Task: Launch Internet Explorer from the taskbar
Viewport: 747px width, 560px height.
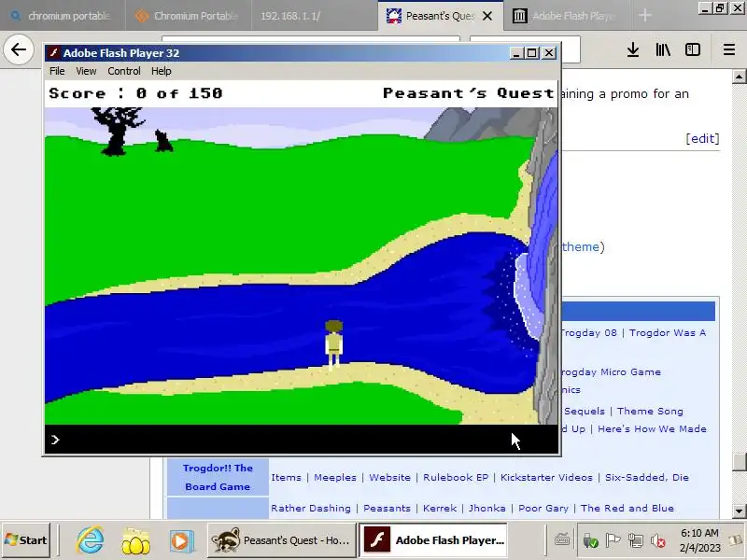Action: click(x=90, y=540)
